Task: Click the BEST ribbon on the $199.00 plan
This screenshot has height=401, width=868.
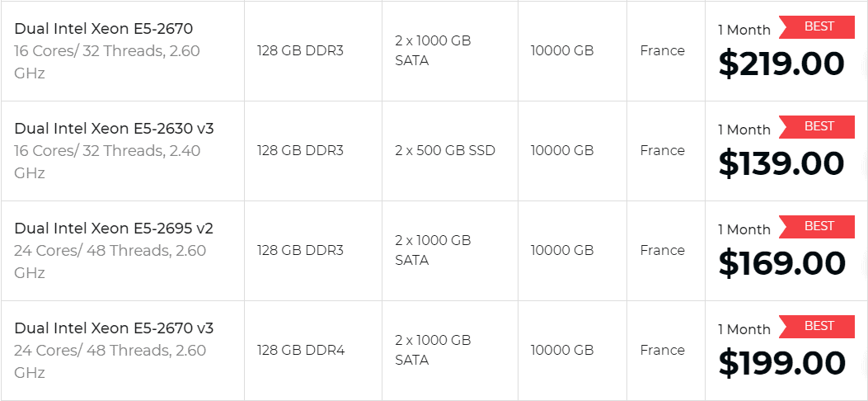Action: tap(817, 327)
